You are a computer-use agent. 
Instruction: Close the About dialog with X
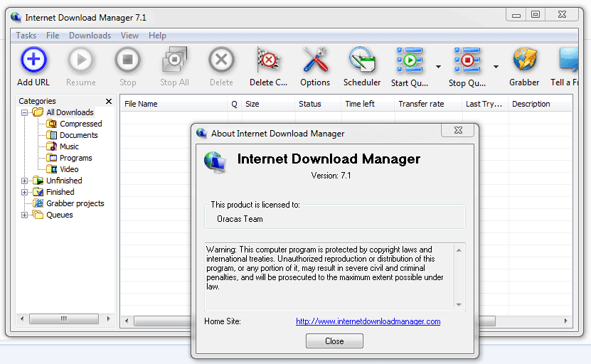pyautogui.click(x=458, y=130)
